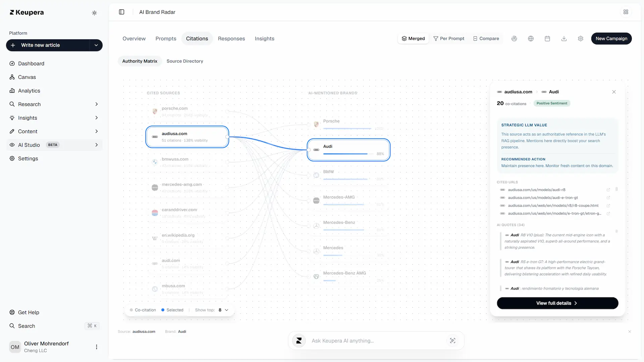Click the New Campaign button

coord(611,39)
